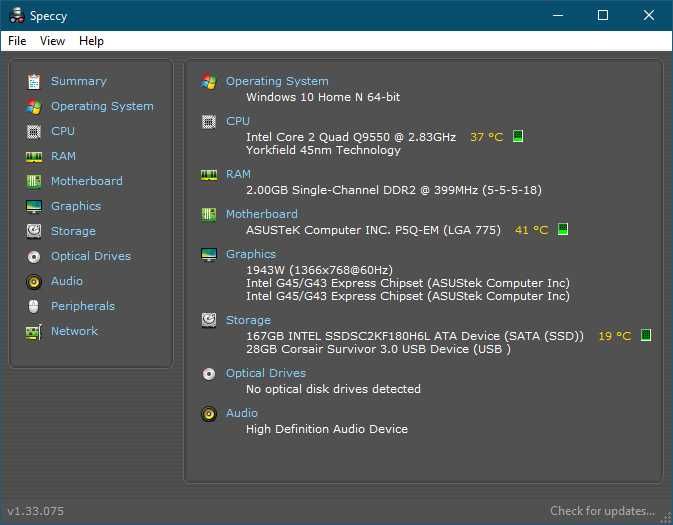Click Motherboard heading link in summary panel

[262, 214]
